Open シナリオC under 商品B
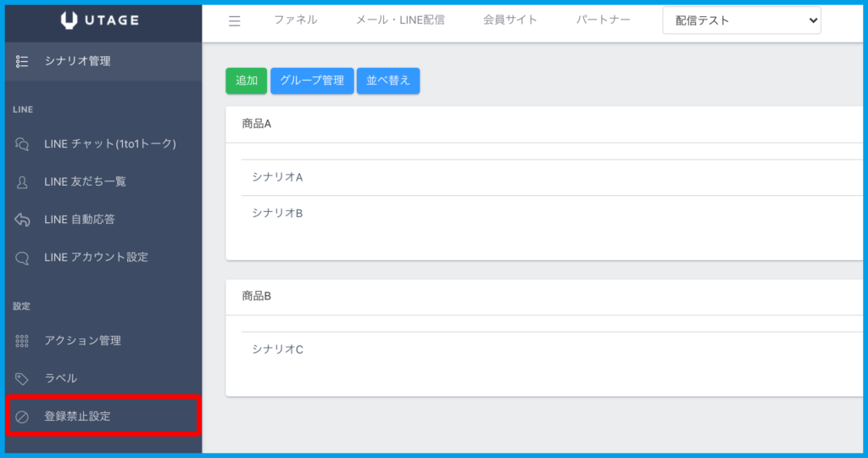The image size is (868, 458). 277,349
